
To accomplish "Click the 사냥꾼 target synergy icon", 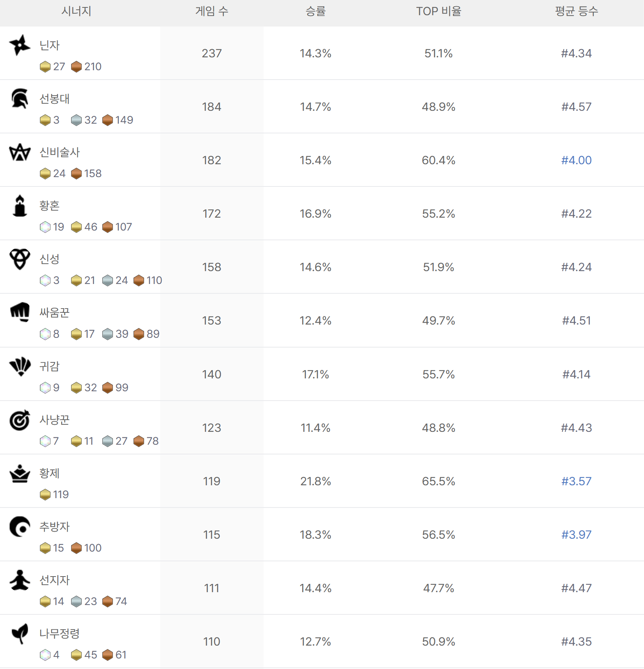I will (x=19, y=420).
